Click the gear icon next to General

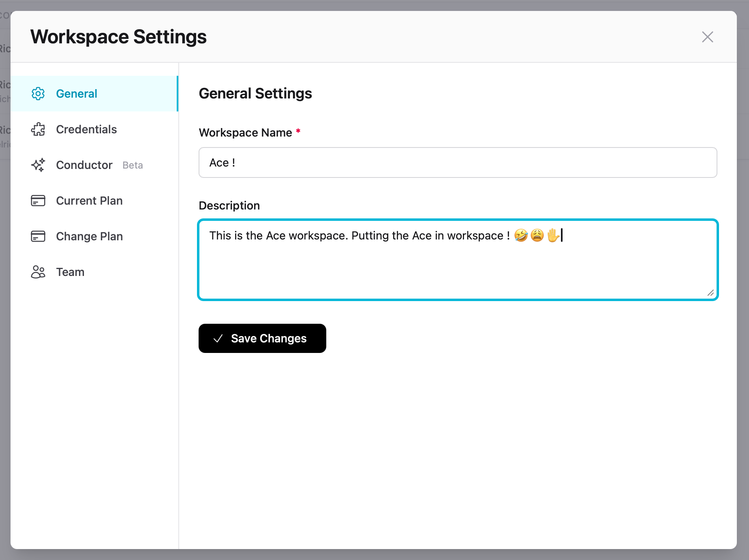(38, 94)
